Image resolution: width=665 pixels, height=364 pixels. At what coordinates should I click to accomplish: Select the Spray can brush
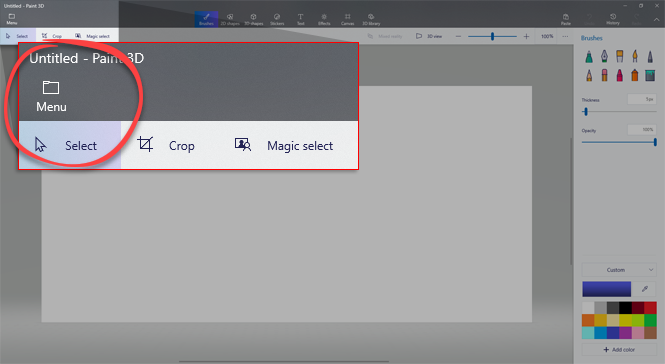point(635,76)
